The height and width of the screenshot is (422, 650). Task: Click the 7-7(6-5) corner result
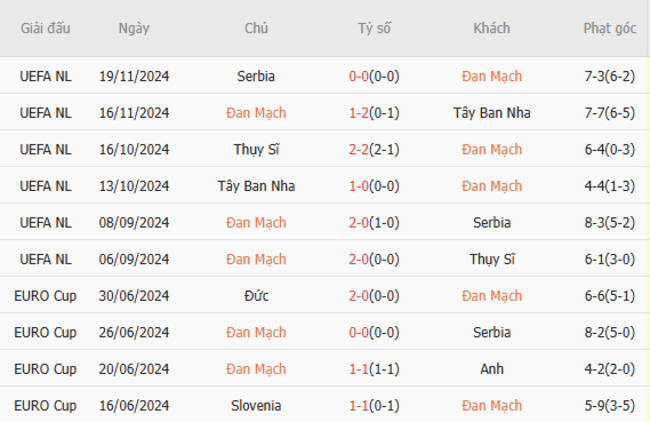coord(609,113)
